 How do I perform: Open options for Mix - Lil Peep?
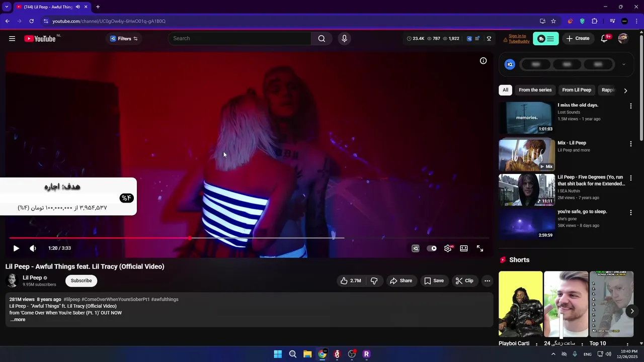click(x=630, y=144)
